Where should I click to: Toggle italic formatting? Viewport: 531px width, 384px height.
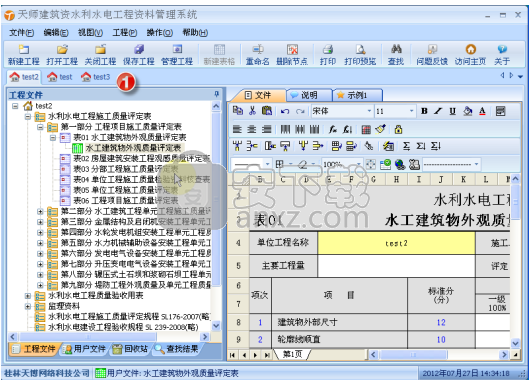pyautogui.click(x=438, y=111)
